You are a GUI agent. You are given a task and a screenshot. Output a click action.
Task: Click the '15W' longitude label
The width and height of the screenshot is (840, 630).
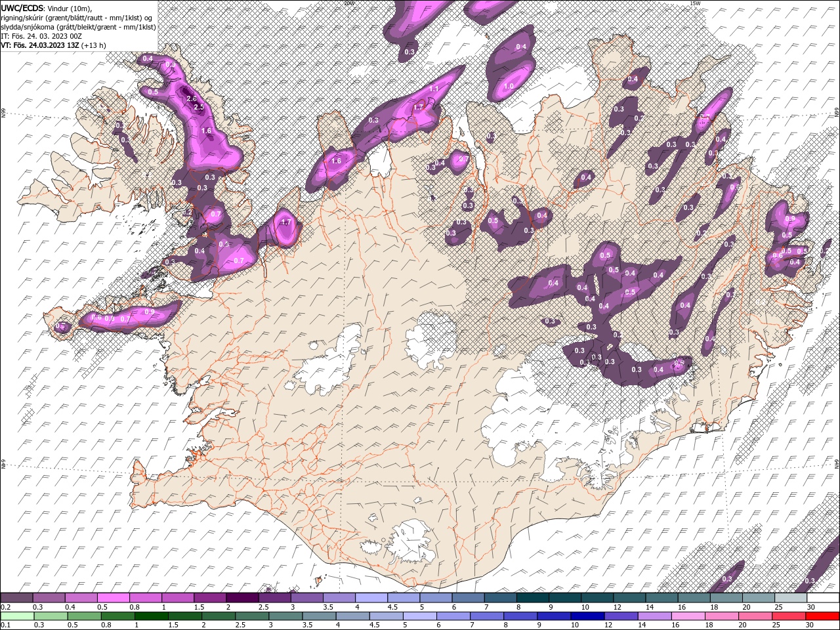pos(695,3)
